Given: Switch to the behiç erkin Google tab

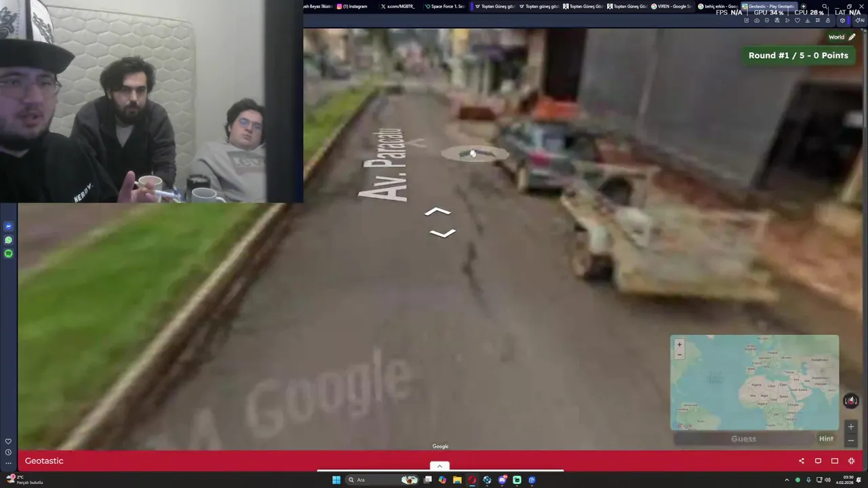Looking at the screenshot, I should coord(717,6).
